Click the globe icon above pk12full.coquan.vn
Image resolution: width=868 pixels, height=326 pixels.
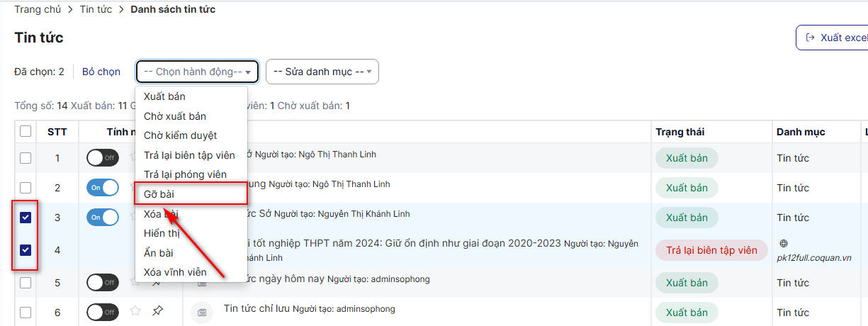pos(783,243)
